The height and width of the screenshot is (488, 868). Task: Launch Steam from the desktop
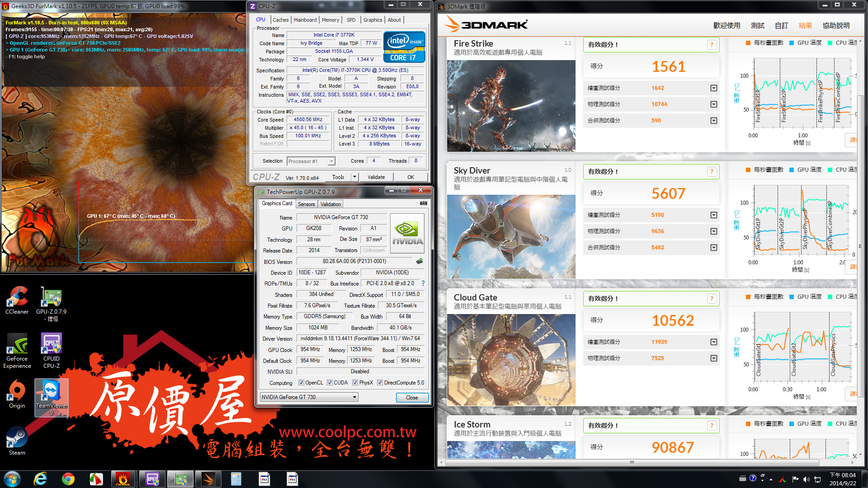tap(17, 441)
